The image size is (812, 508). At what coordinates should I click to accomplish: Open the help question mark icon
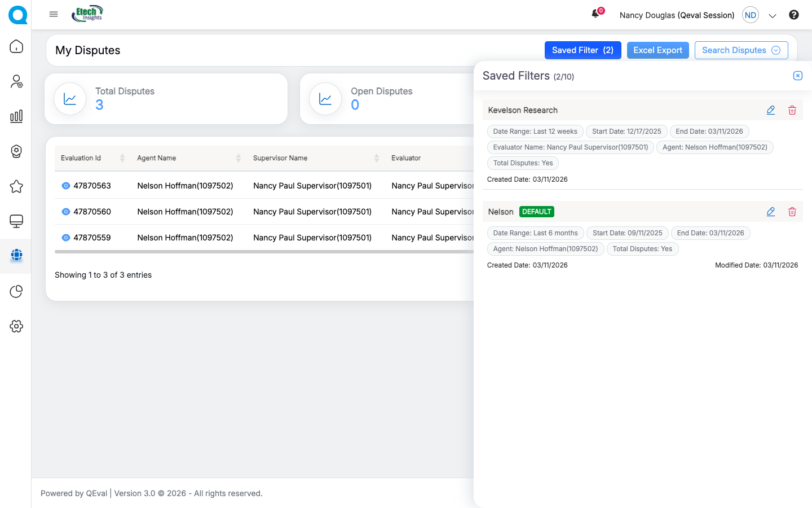(x=793, y=15)
